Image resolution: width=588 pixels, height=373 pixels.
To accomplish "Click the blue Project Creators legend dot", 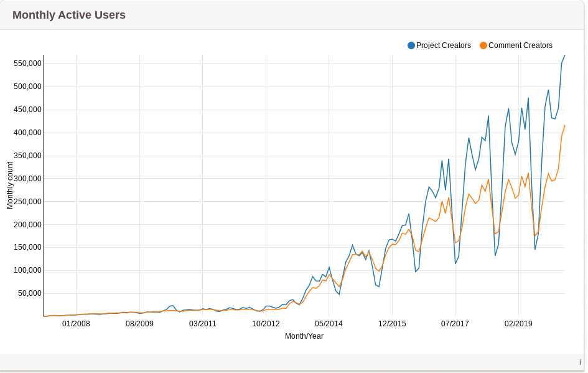I will [x=411, y=45].
